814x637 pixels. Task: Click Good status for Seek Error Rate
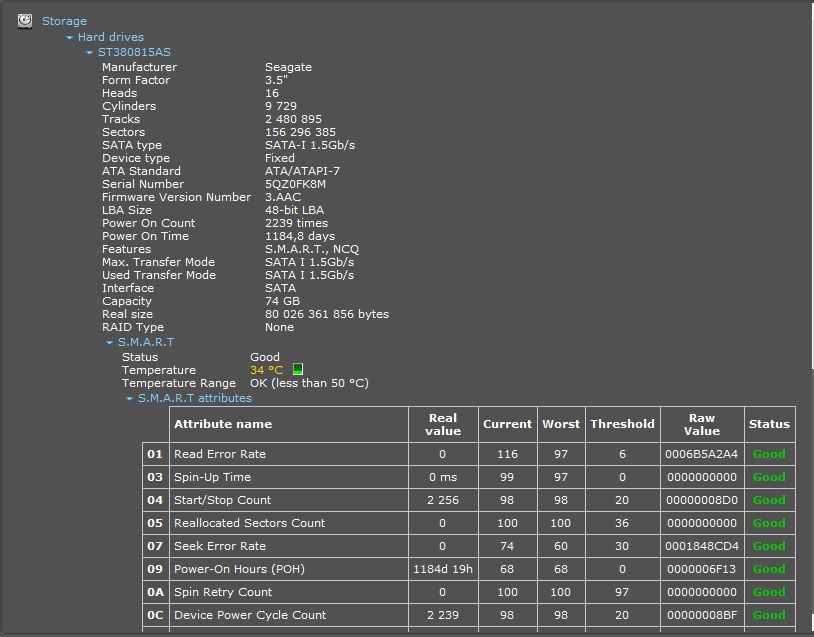click(769, 546)
